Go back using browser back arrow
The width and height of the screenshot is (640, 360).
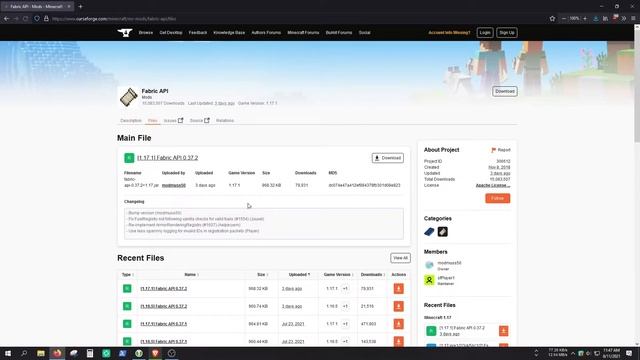point(7,19)
